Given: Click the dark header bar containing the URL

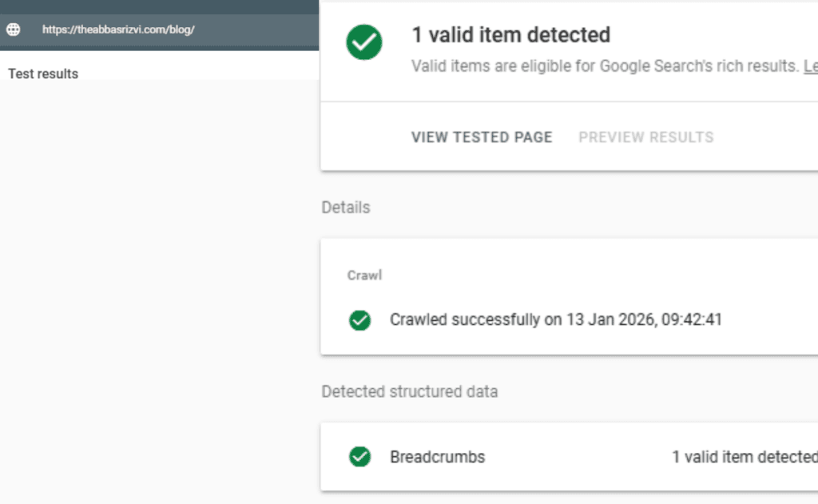Looking at the screenshot, I should click(x=160, y=29).
